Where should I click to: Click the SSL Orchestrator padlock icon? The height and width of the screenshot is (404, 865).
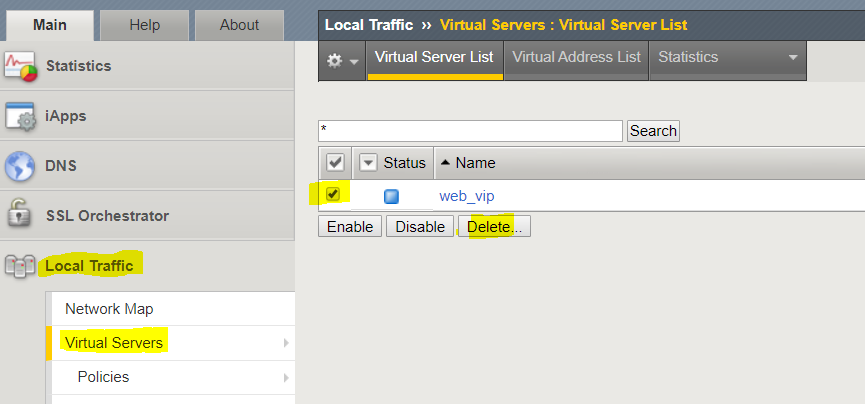tap(19, 216)
